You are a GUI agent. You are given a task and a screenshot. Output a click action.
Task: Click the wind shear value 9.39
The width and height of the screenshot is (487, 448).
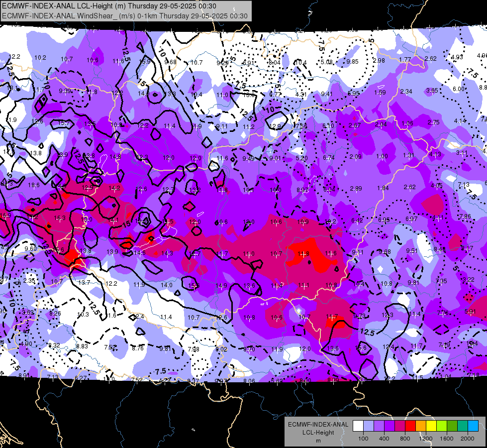(65, 91)
